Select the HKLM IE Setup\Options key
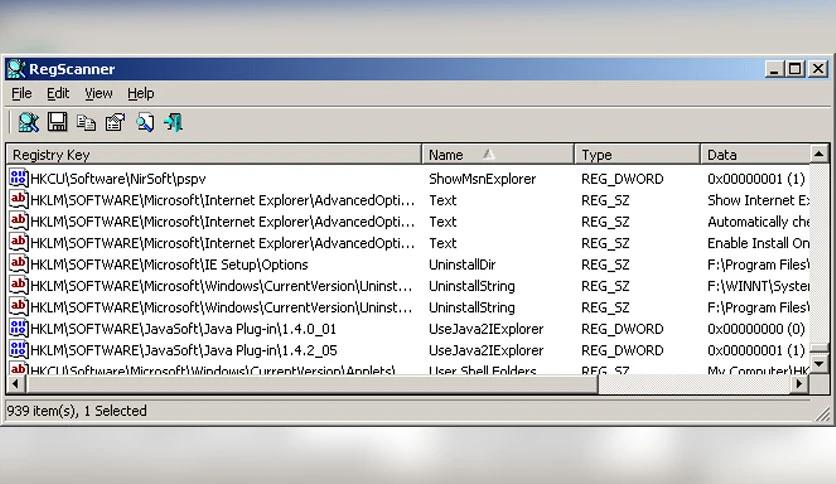 pyautogui.click(x=169, y=264)
